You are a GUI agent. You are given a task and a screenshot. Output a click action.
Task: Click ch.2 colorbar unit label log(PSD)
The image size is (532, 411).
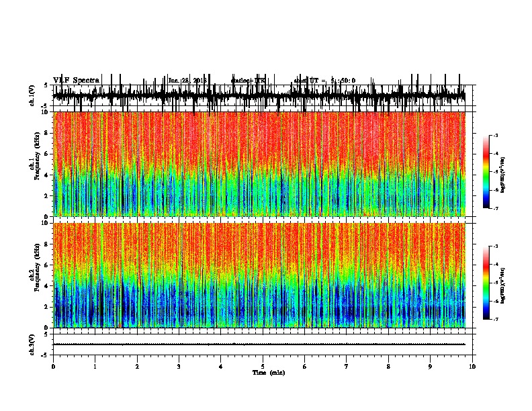[503, 285]
